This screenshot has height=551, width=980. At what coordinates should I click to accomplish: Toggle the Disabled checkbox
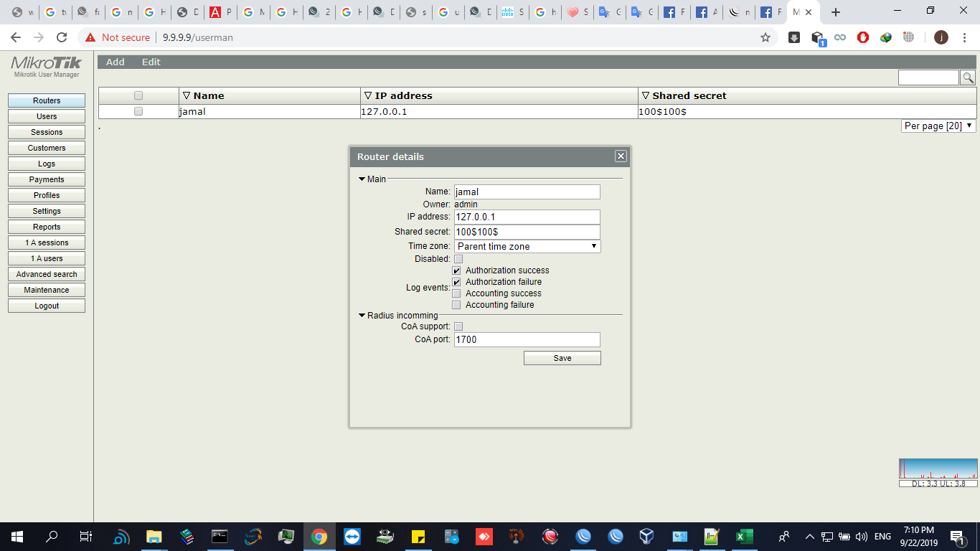pos(458,259)
